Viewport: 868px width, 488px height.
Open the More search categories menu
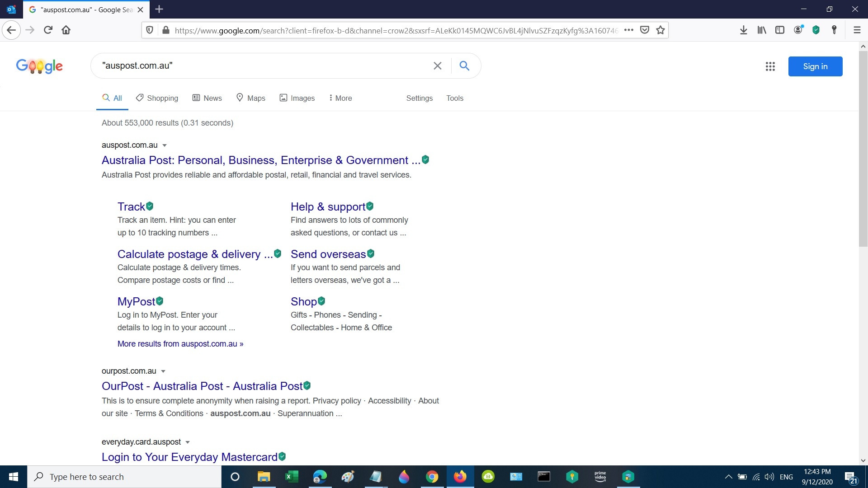coord(340,98)
